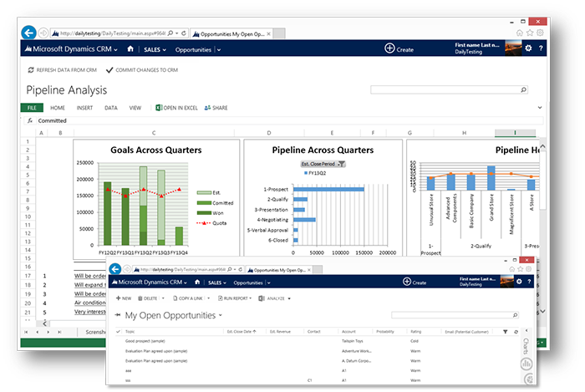Open the help question mark in the rear CRM navbar
The height and width of the screenshot is (392, 585).
(x=541, y=48)
